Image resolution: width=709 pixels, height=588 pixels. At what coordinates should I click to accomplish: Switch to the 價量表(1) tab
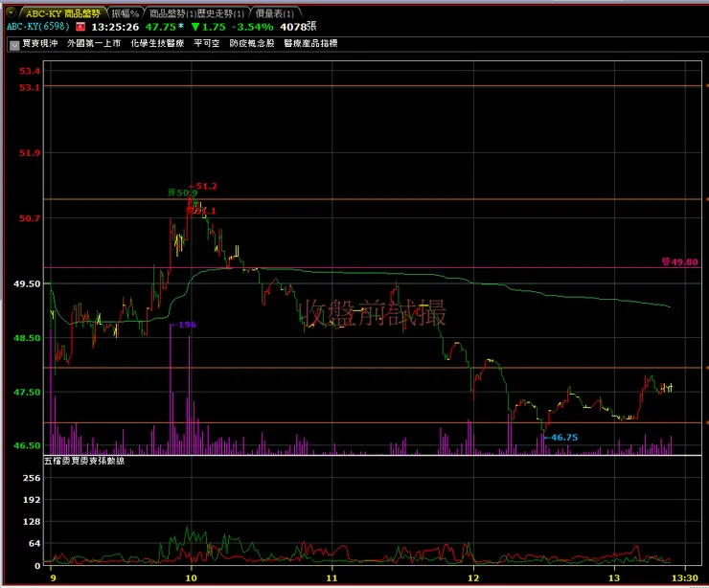click(275, 13)
